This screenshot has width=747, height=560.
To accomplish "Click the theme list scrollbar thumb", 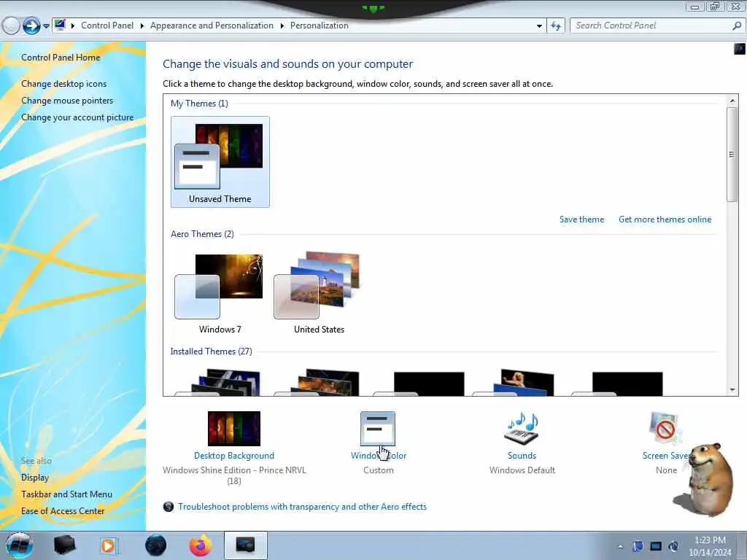I will [x=732, y=155].
